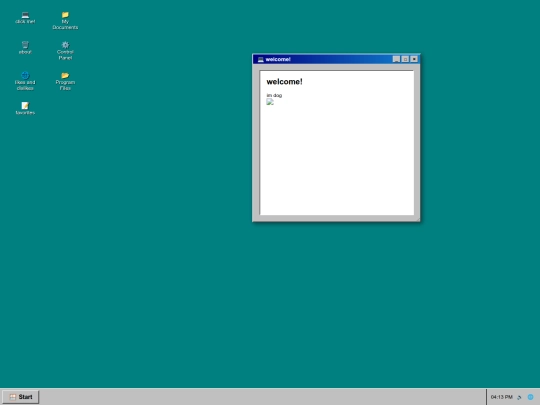The height and width of the screenshot is (405, 540).
Task: Click the "welcome!" heading in the window
Action: (x=284, y=82)
